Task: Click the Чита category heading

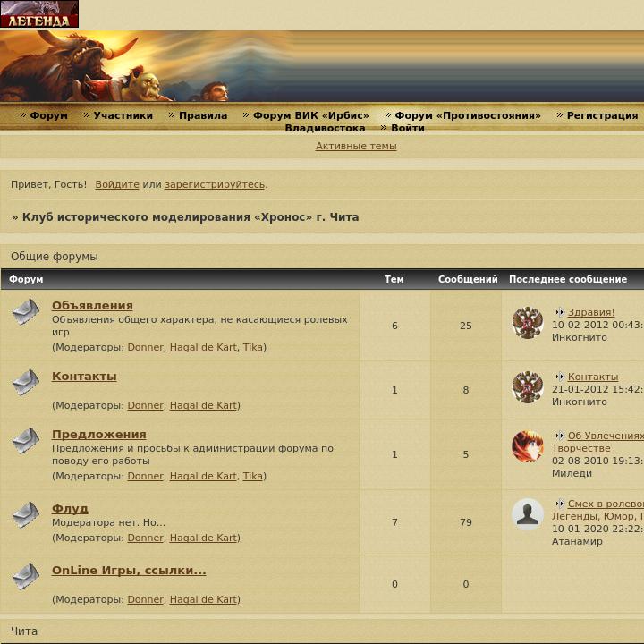Action: click(x=24, y=631)
